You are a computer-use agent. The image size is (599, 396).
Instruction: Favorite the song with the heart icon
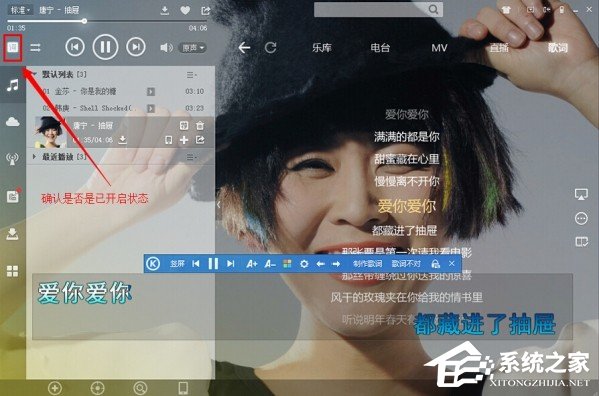[x=185, y=10]
